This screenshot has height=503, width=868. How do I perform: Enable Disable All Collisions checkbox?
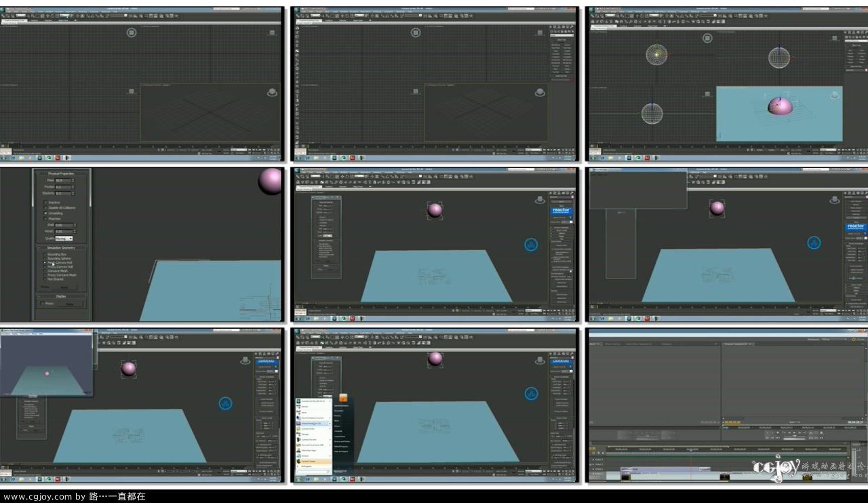click(x=45, y=207)
